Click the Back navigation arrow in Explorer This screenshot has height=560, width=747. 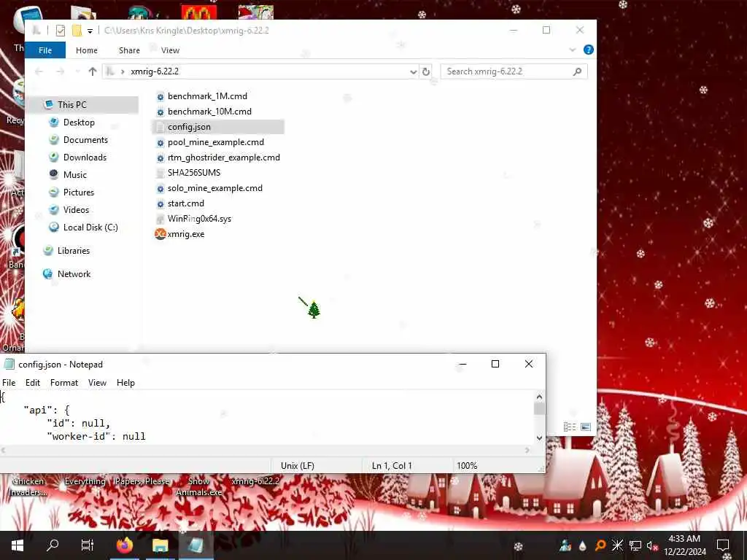click(x=39, y=71)
